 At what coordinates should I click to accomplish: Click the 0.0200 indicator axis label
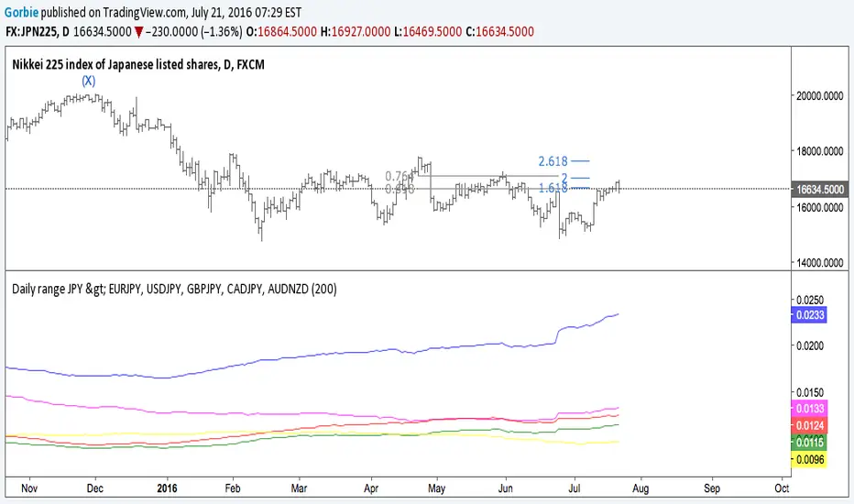tap(810, 346)
